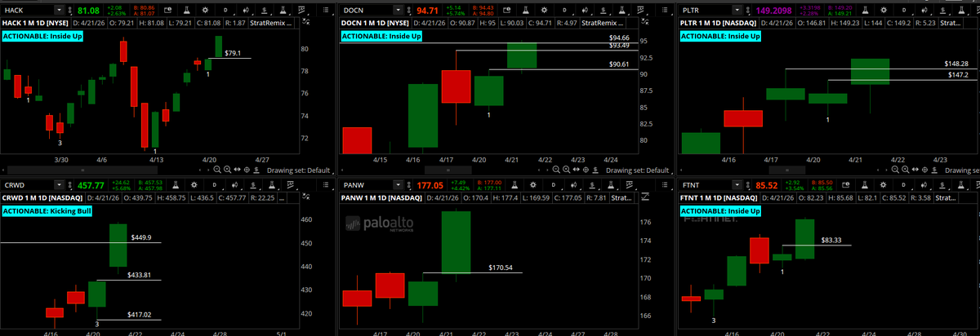This screenshot has width=980, height=336.
Task: Select ACTIONABLE: Kicking Bull label on CRWD
Action: (x=47, y=210)
